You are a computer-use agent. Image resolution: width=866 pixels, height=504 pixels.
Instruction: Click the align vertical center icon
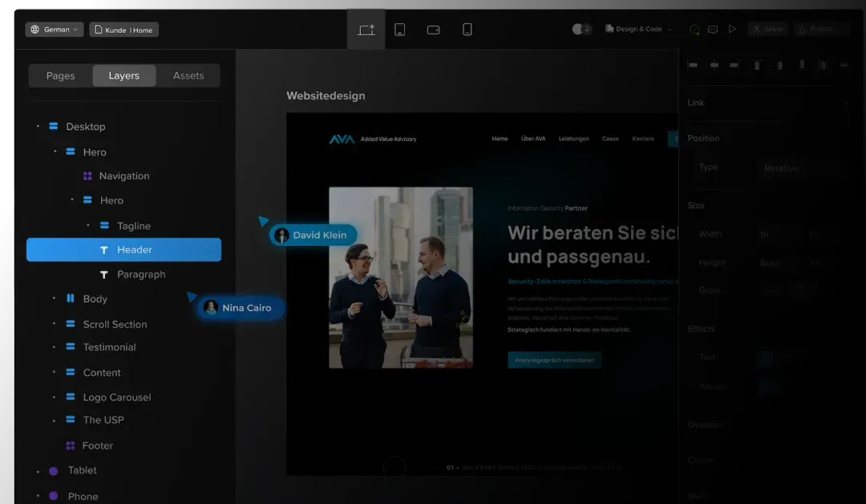pos(779,65)
